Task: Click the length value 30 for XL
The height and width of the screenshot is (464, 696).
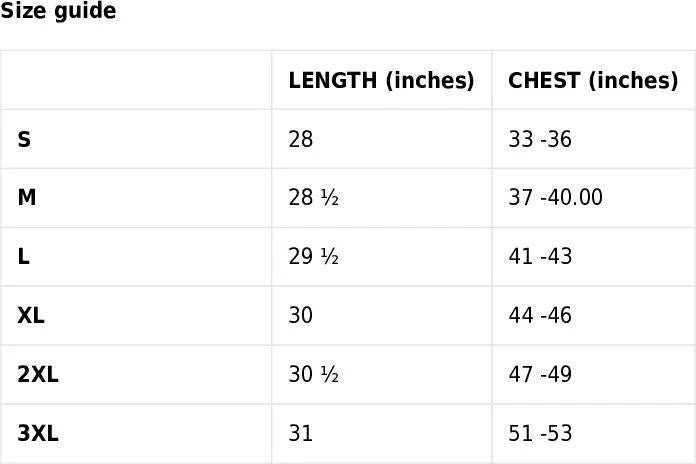Action: (x=301, y=316)
